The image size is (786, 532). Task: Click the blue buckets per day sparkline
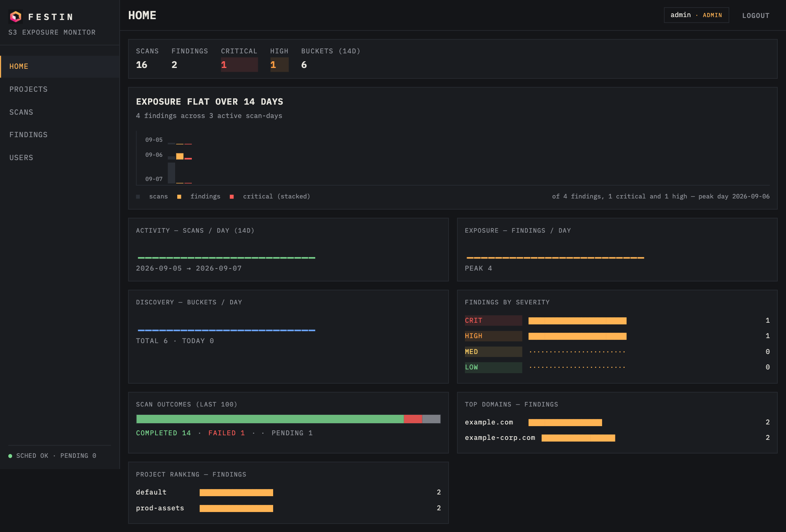pos(226,330)
